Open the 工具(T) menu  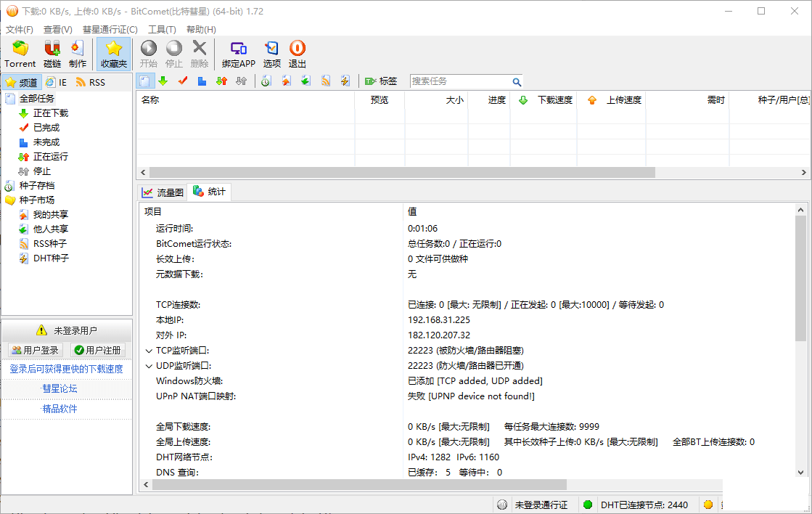[162, 30]
